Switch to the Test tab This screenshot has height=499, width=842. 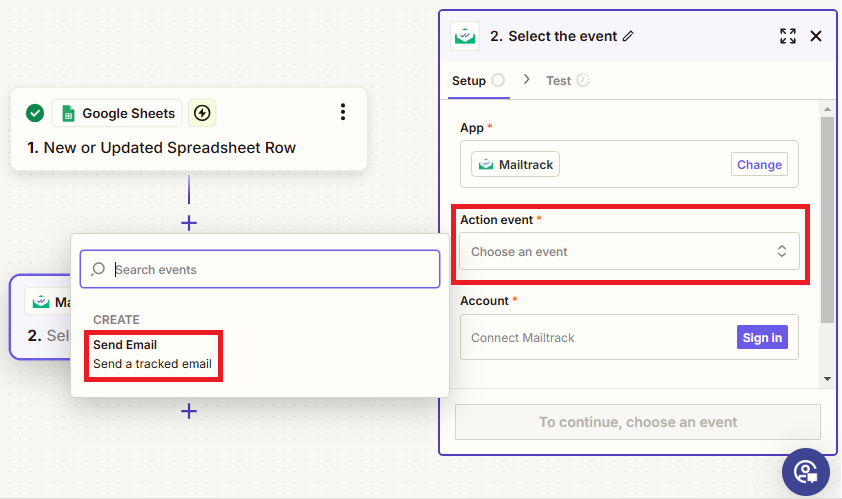(558, 81)
